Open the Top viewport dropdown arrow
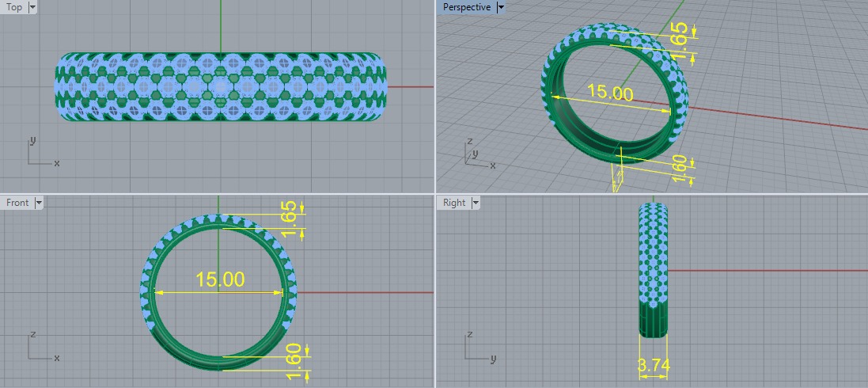The width and height of the screenshot is (868, 388). tap(32, 7)
